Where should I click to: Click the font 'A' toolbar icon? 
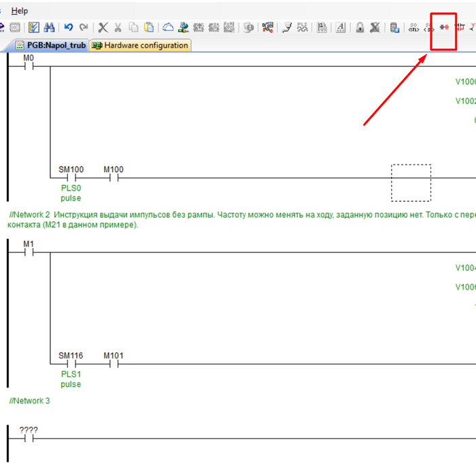click(x=341, y=28)
